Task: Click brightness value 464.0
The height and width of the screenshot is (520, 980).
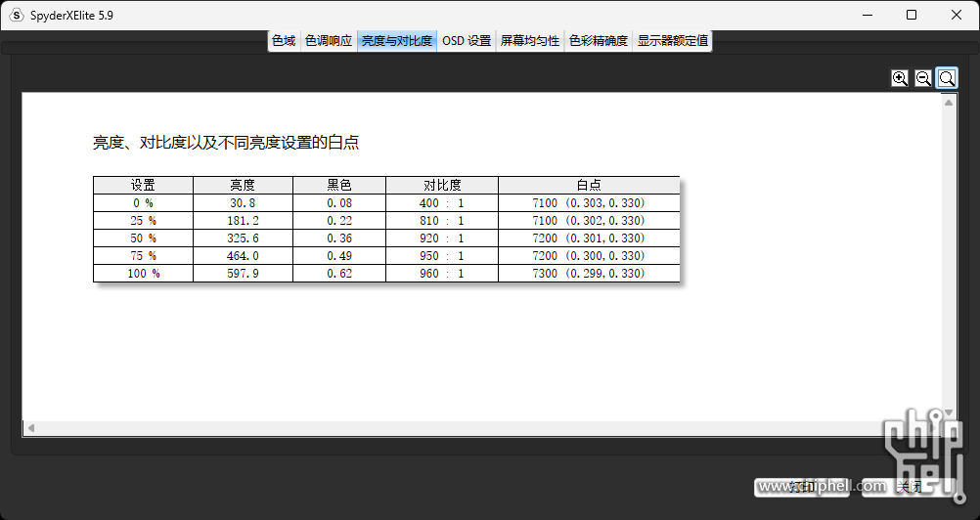Action: (243, 255)
